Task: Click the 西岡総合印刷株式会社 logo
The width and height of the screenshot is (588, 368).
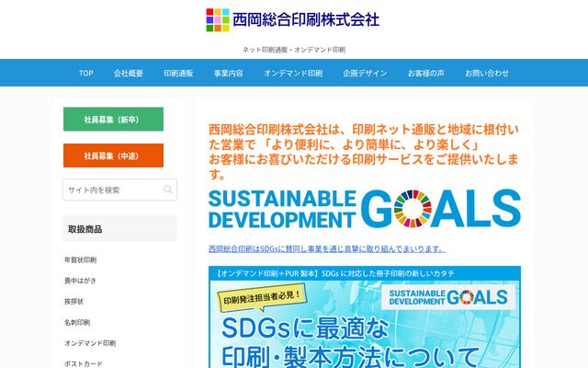Action: 293,20
